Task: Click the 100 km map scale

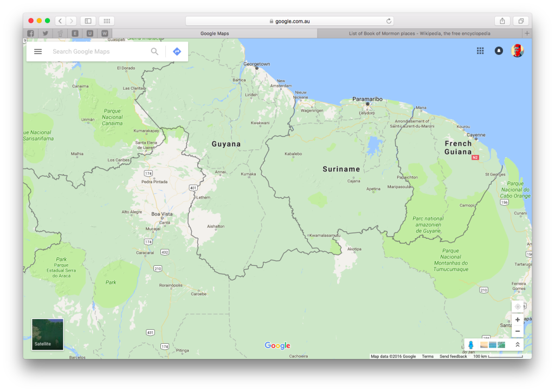Action: tap(498, 356)
